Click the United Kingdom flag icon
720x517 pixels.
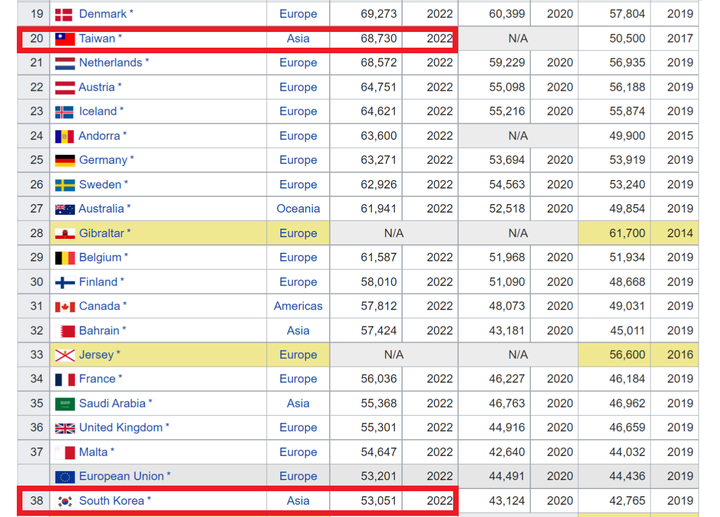click(x=65, y=428)
